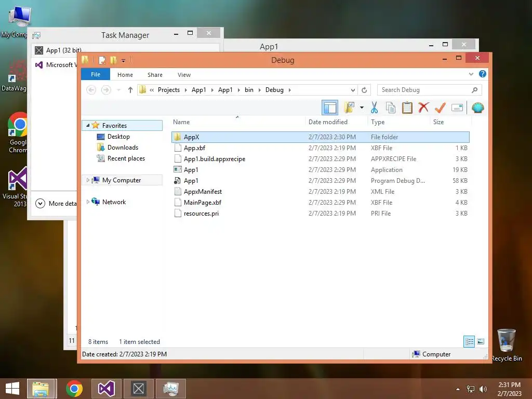Select Network in navigation pane
The width and height of the screenshot is (532, 399).
tap(114, 202)
